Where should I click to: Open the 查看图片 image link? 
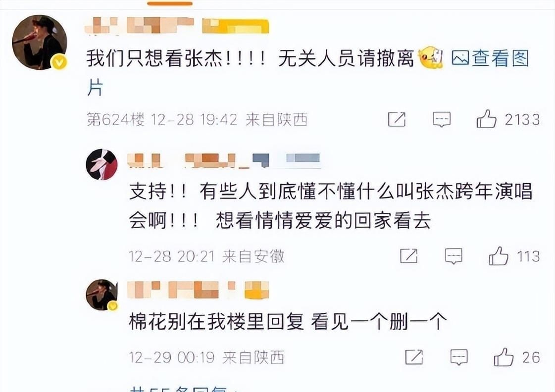tap(490, 59)
